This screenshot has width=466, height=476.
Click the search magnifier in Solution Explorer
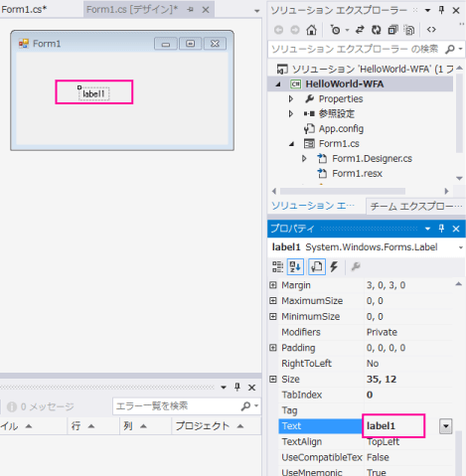click(450, 50)
